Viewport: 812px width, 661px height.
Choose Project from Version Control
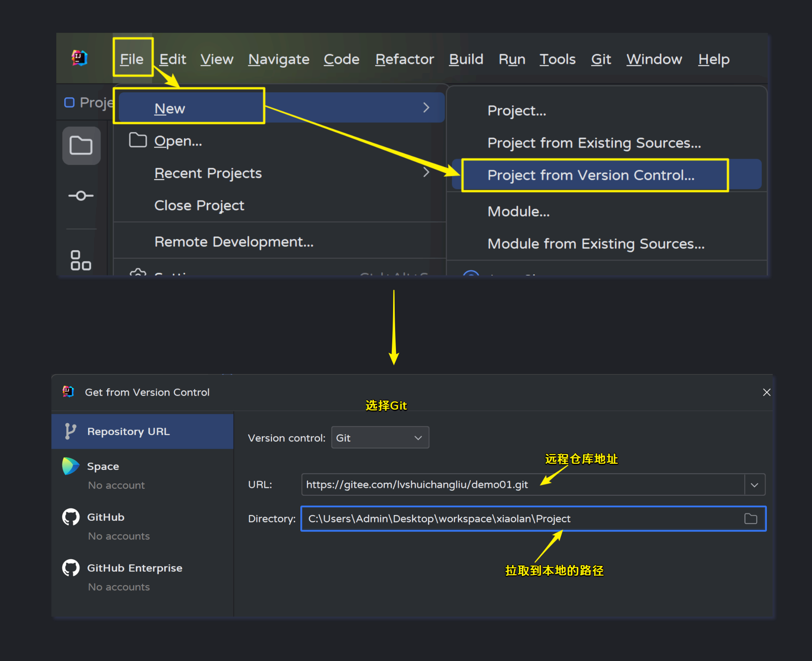591,175
